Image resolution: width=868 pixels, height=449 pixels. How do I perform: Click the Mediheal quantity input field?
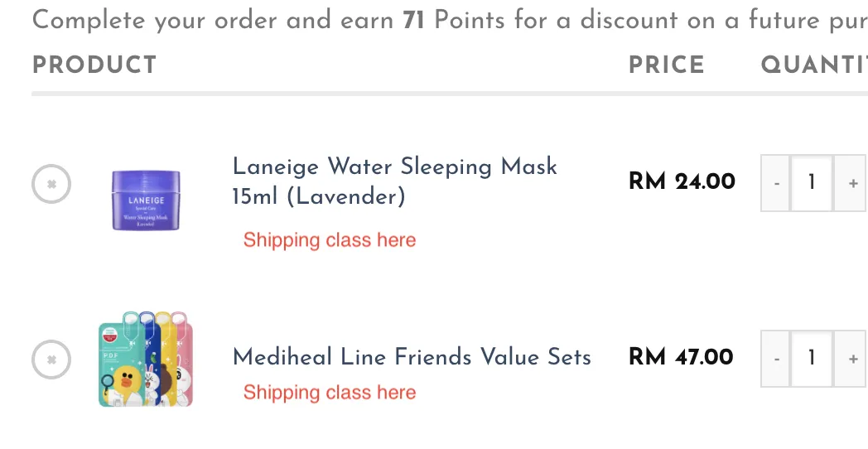pos(812,358)
